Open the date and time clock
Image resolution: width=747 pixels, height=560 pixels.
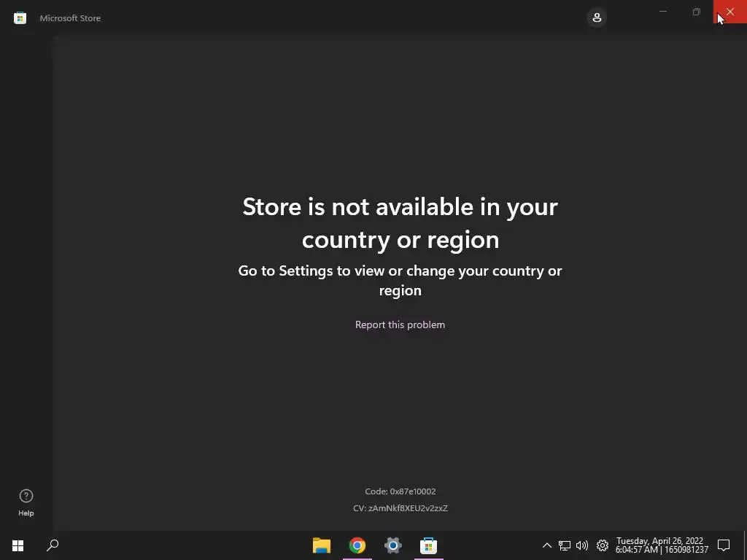[662, 545]
